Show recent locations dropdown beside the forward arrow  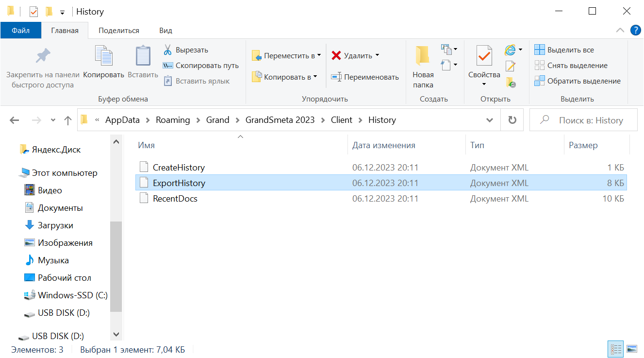pos(53,120)
